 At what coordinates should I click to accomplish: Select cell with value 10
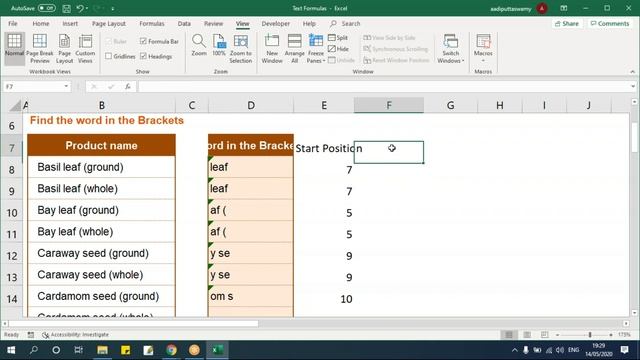[324, 299]
